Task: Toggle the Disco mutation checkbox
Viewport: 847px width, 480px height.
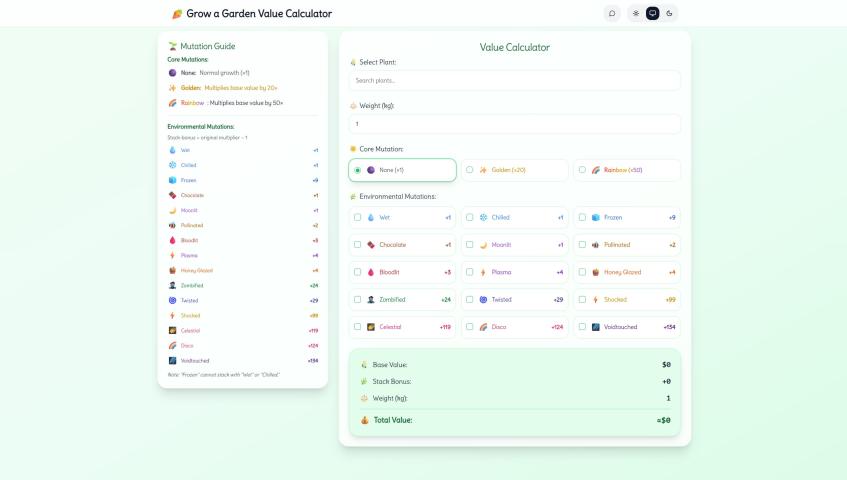Action: click(x=470, y=326)
